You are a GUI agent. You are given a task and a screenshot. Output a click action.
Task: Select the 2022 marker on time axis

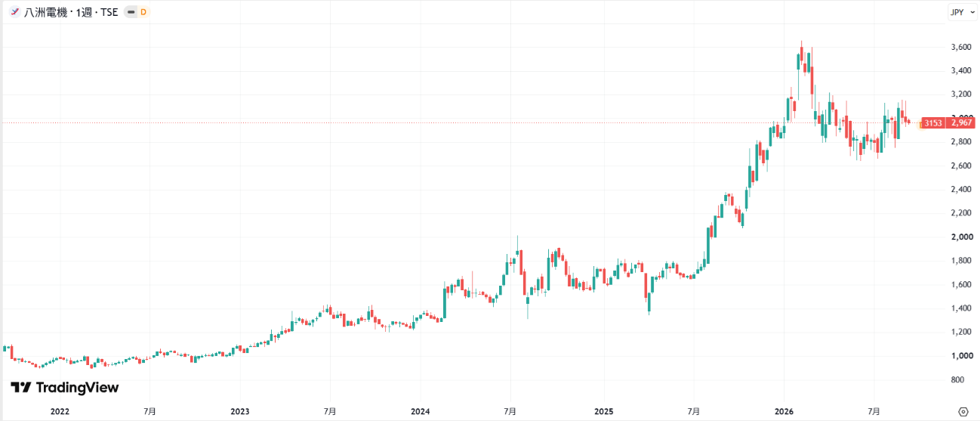coord(60,412)
